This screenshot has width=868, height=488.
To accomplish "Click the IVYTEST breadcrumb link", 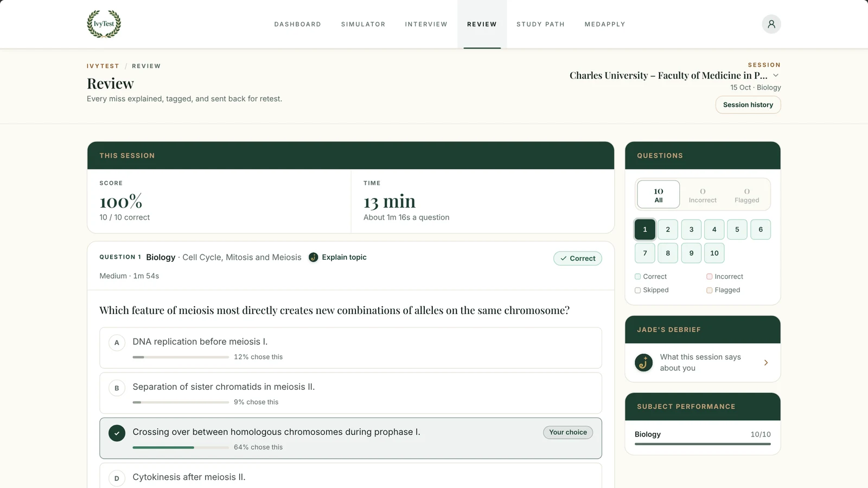I will point(103,66).
